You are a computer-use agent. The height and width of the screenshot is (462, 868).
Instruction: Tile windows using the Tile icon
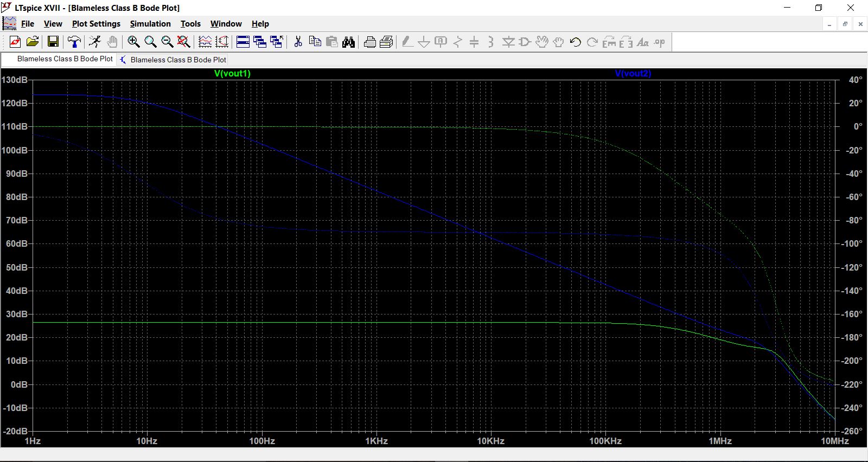(x=243, y=42)
